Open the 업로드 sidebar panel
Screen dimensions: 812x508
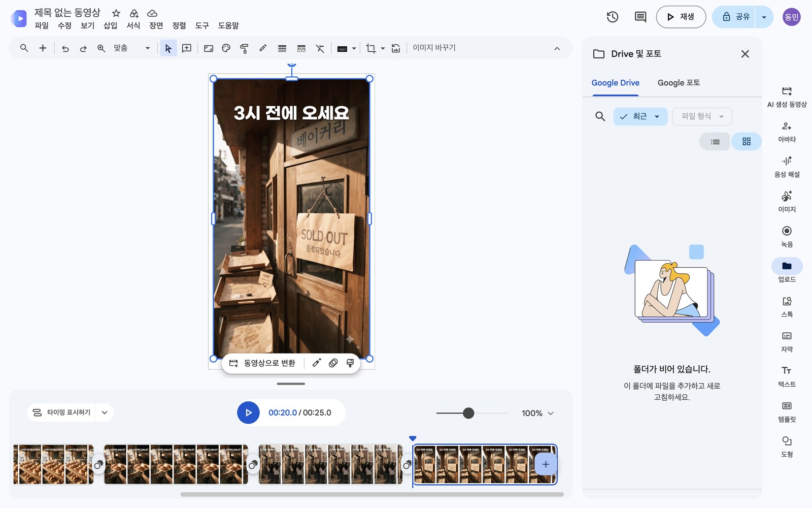pos(787,271)
